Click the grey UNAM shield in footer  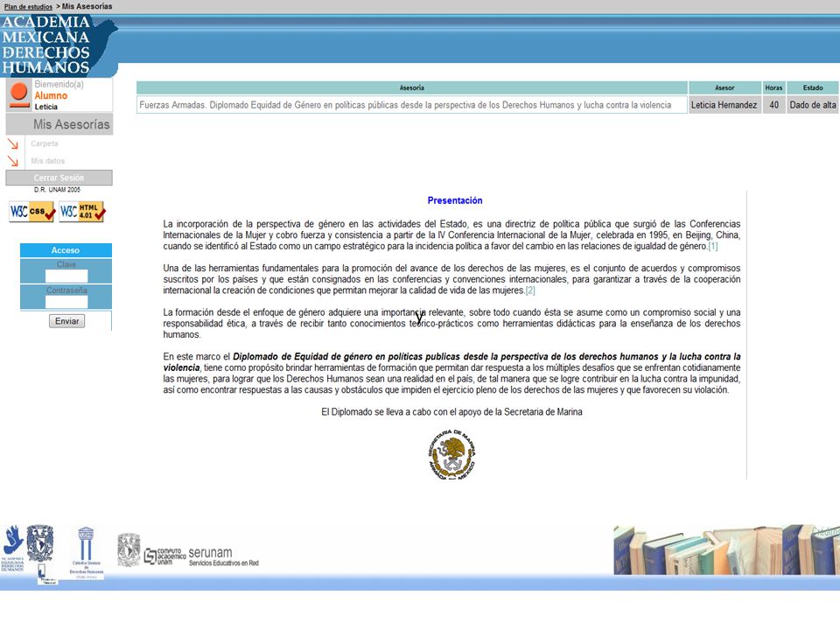click(129, 550)
